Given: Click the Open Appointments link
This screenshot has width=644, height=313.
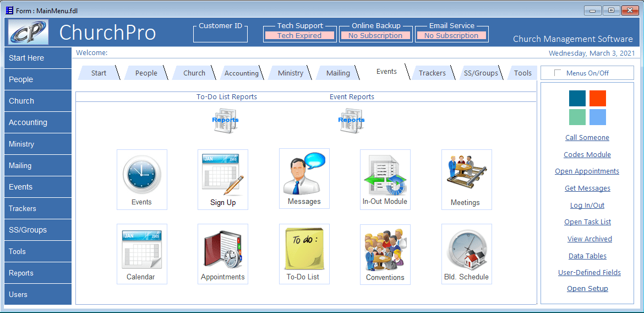Looking at the screenshot, I should tap(587, 171).
